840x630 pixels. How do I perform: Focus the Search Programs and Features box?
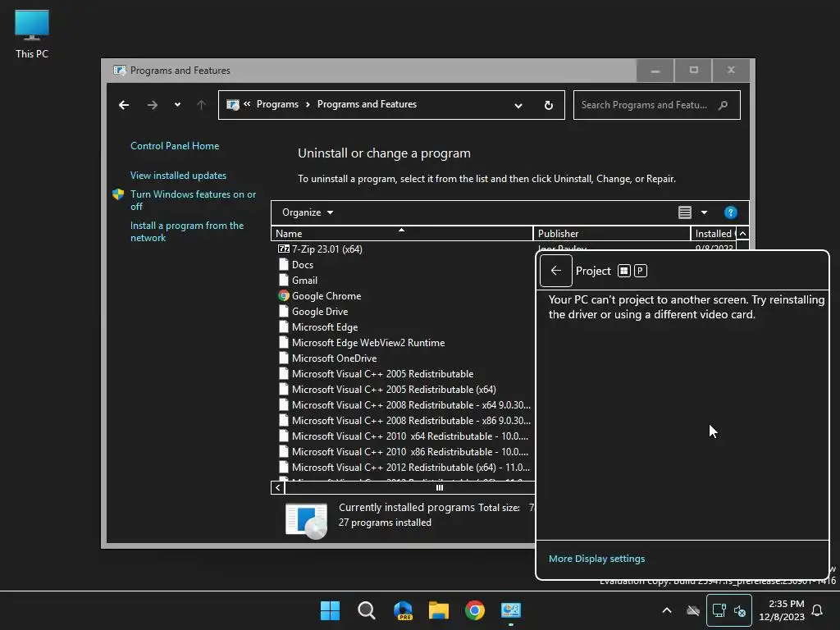(x=657, y=105)
